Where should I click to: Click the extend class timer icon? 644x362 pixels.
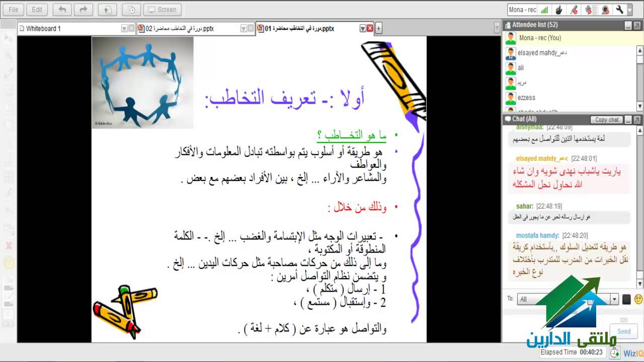pos(615,353)
